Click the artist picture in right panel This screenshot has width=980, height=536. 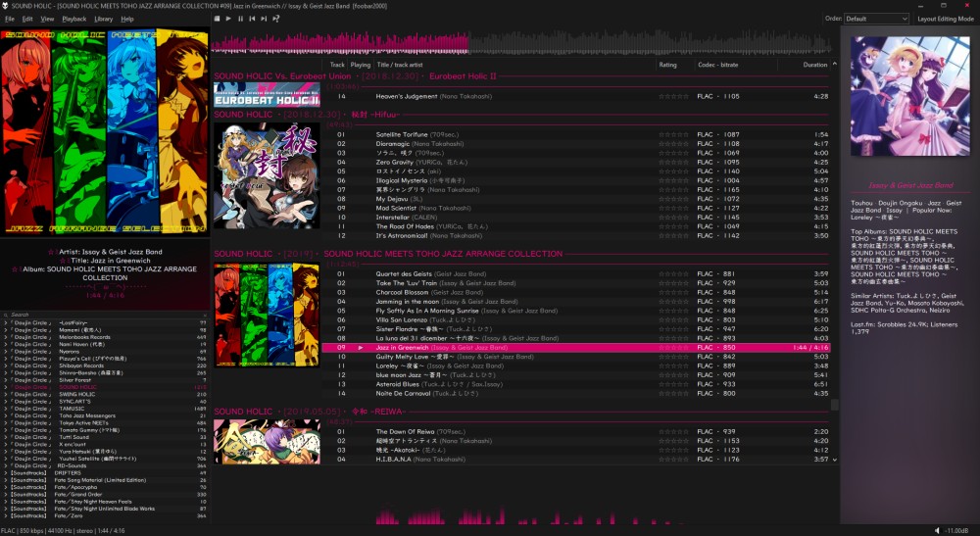[910, 96]
